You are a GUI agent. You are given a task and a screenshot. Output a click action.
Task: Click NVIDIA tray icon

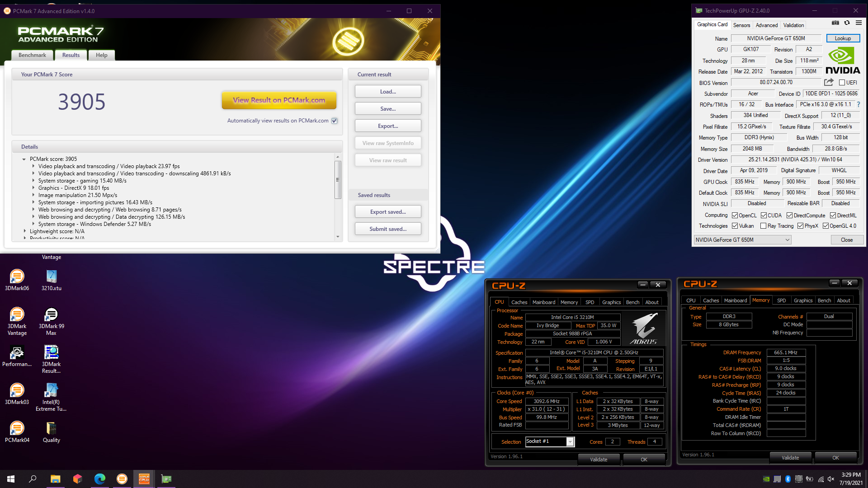(766, 479)
